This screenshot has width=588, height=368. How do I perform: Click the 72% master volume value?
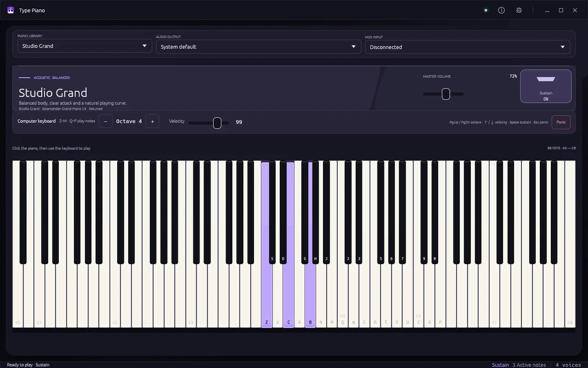pyautogui.click(x=513, y=76)
